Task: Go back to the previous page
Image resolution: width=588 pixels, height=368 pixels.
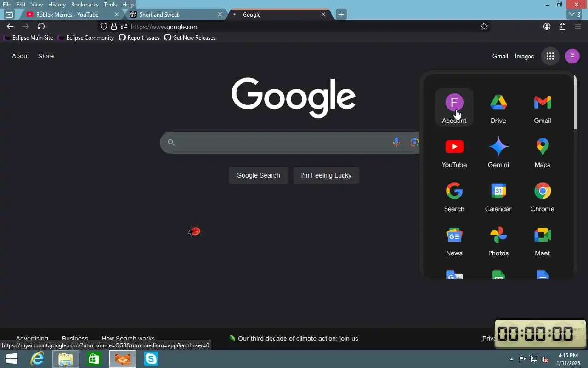Action: (10, 27)
